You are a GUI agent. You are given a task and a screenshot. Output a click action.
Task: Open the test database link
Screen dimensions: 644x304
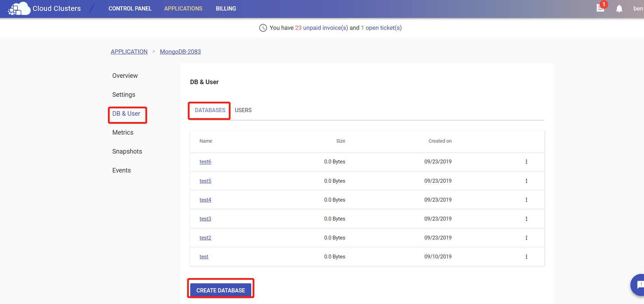204,257
